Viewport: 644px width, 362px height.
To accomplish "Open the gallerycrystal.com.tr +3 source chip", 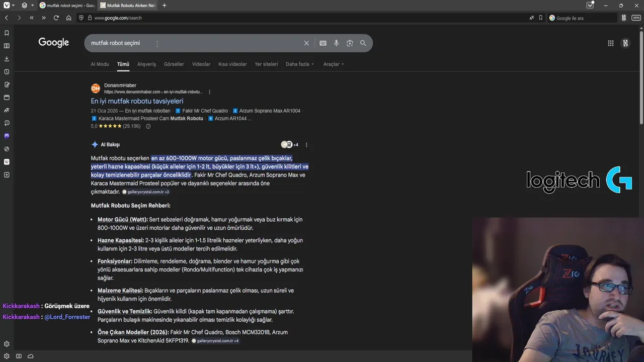I will pyautogui.click(x=146, y=192).
